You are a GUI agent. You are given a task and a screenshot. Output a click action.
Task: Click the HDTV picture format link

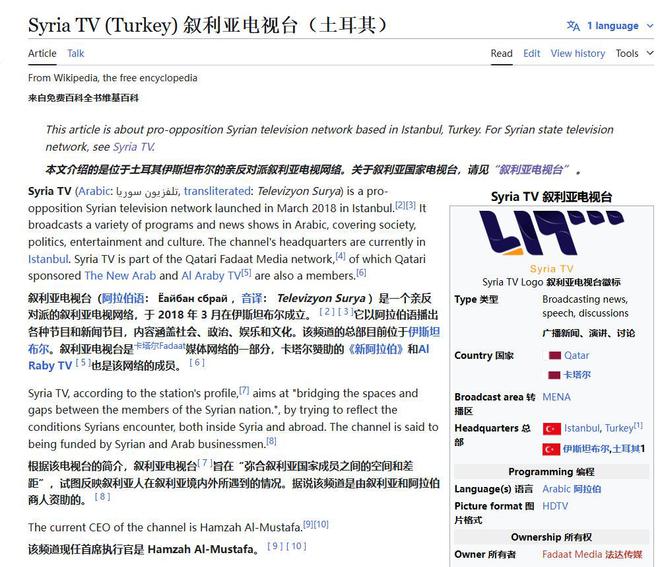[x=555, y=506]
